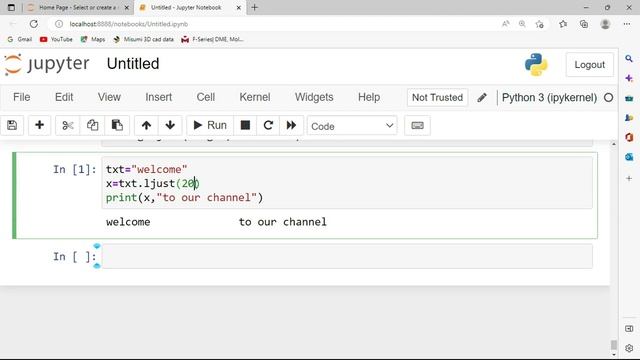This screenshot has height=360, width=640.
Task: Open the Edit menu
Action: point(64,97)
